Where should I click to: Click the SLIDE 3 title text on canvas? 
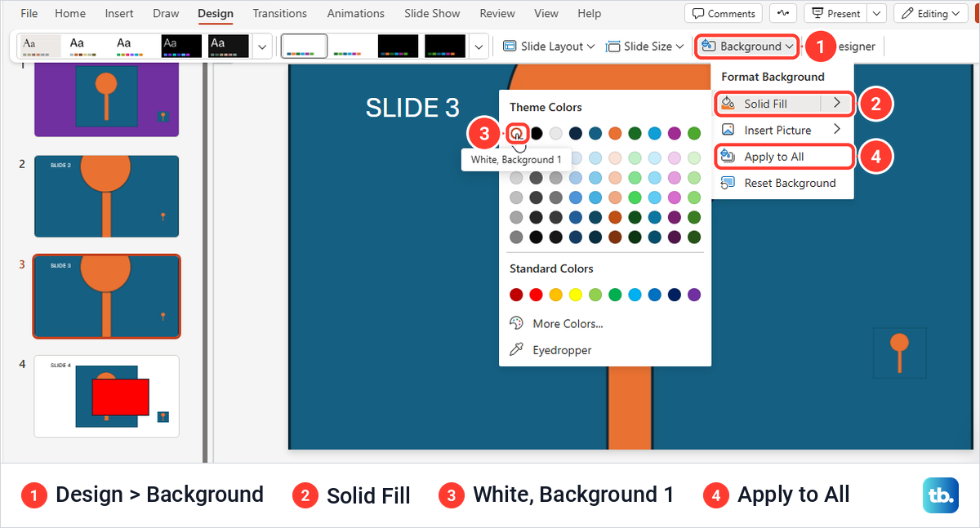tap(412, 108)
